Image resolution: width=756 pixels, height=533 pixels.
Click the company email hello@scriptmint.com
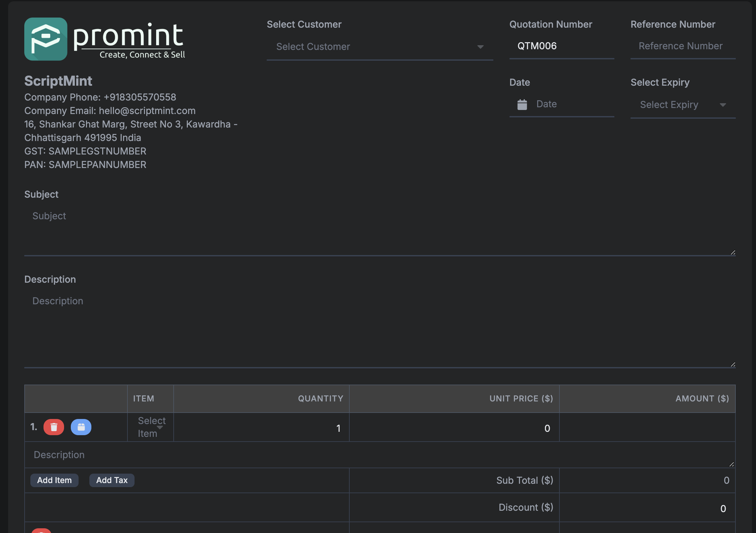coord(147,111)
